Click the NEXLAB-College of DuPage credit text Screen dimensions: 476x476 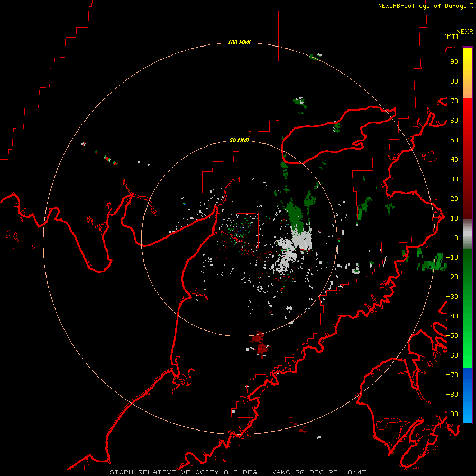(x=426, y=6)
